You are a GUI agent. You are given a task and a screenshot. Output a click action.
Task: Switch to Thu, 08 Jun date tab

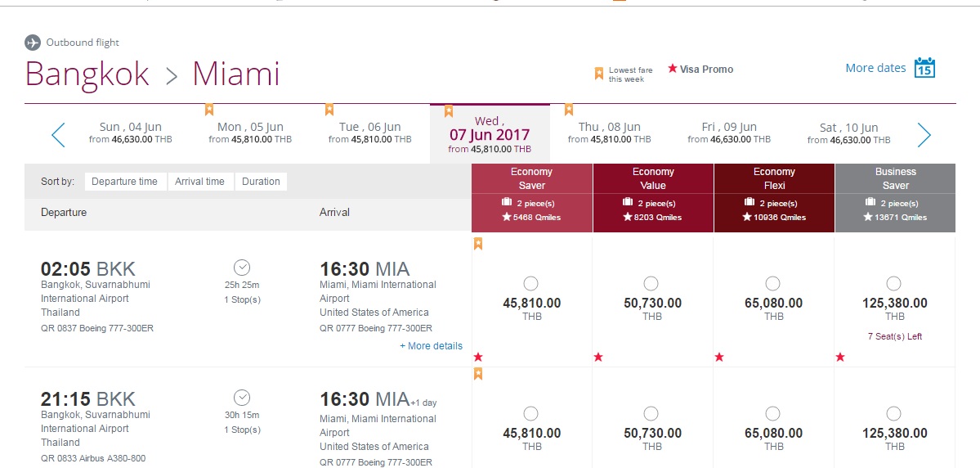click(610, 133)
